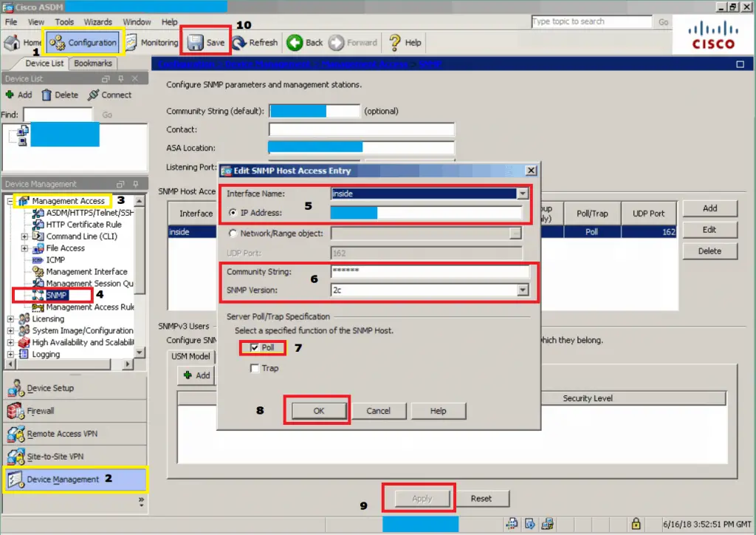
Task: Refresh the ASDM configuration
Action: pos(255,42)
